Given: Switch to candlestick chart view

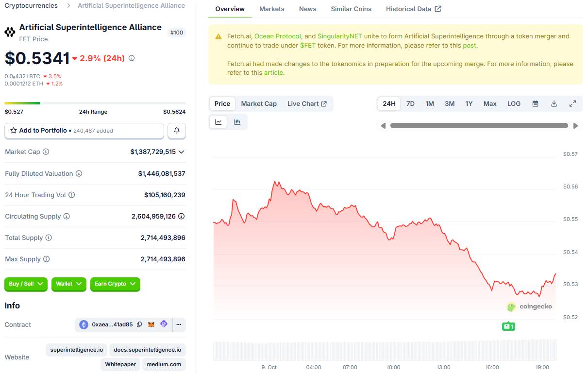Looking at the screenshot, I should [x=237, y=122].
